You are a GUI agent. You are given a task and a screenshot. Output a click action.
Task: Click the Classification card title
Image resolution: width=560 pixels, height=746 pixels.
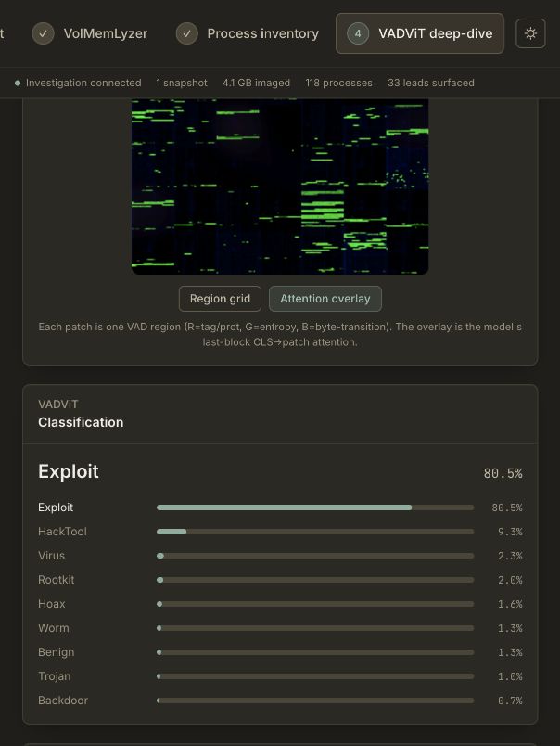81,422
